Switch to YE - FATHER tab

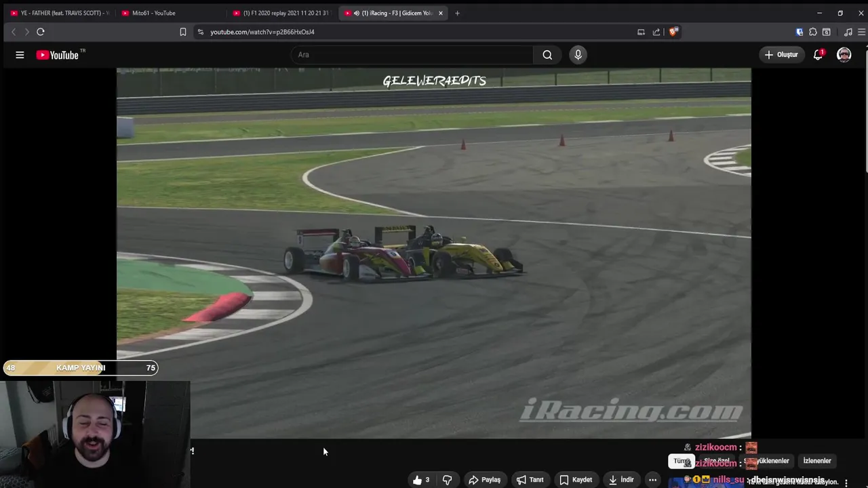pyautogui.click(x=60, y=13)
